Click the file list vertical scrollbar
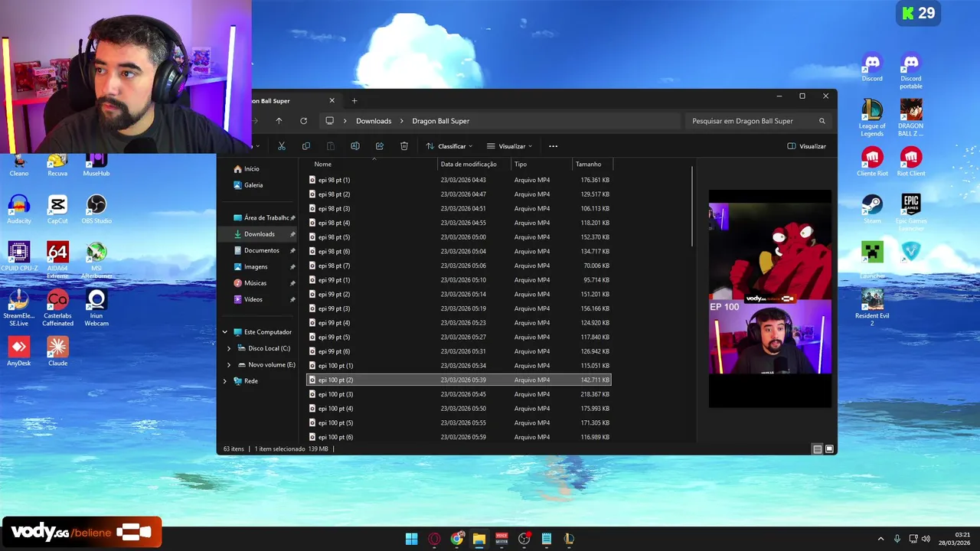Image resolution: width=980 pixels, height=551 pixels. pyautogui.click(x=692, y=207)
